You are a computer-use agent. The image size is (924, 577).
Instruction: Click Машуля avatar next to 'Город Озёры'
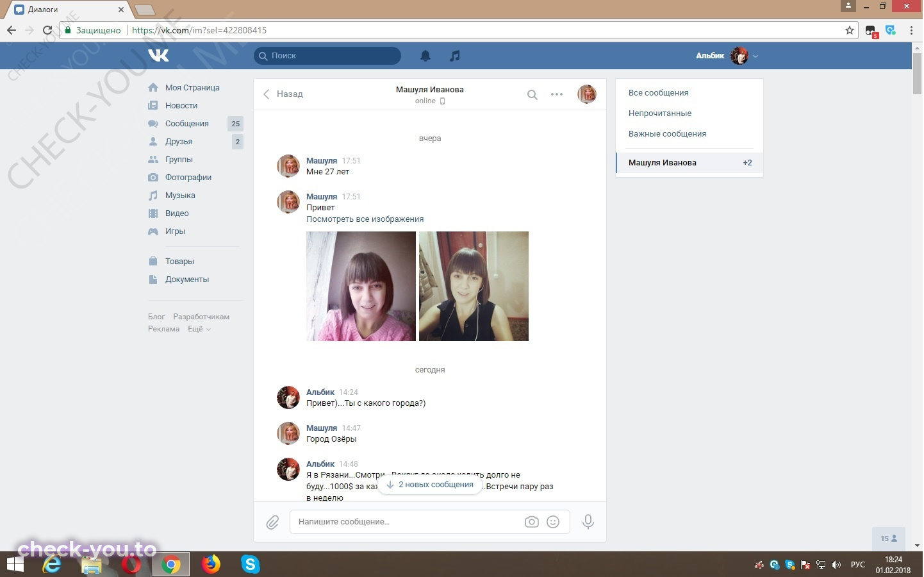click(x=288, y=433)
